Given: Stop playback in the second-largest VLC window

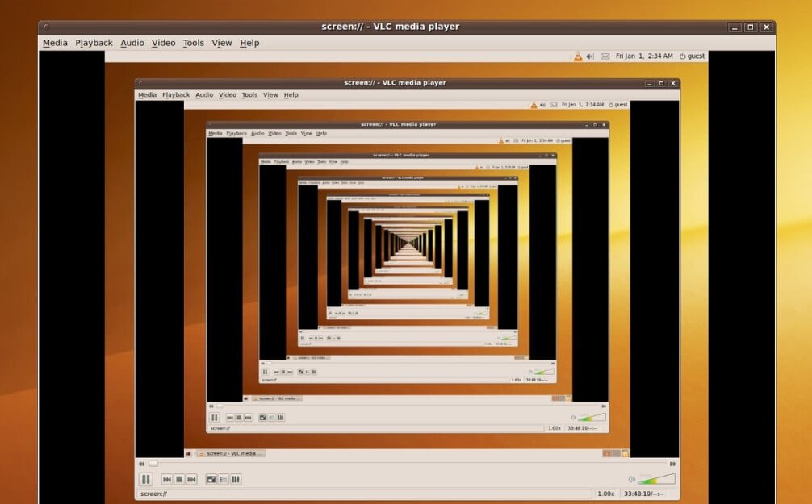Looking at the screenshot, I should pos(179,480).
